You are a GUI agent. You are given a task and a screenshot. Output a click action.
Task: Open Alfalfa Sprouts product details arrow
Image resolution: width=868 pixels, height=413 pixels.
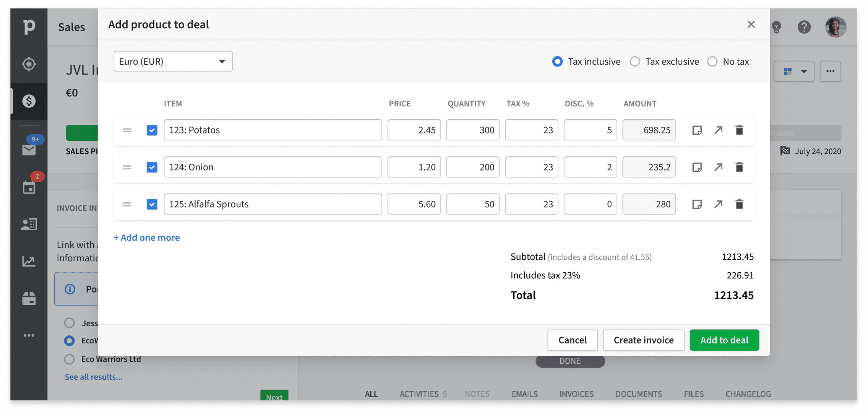click(718, 204)
